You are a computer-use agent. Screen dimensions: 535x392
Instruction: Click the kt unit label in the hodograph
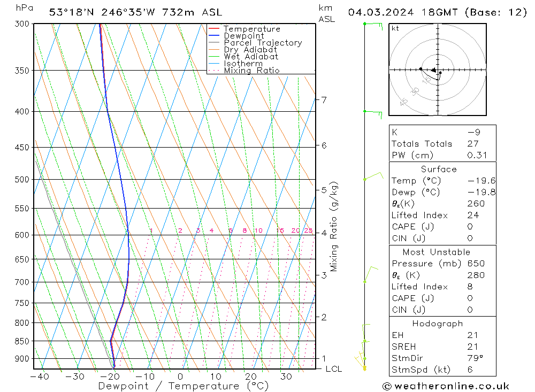(x=395, y=28)
